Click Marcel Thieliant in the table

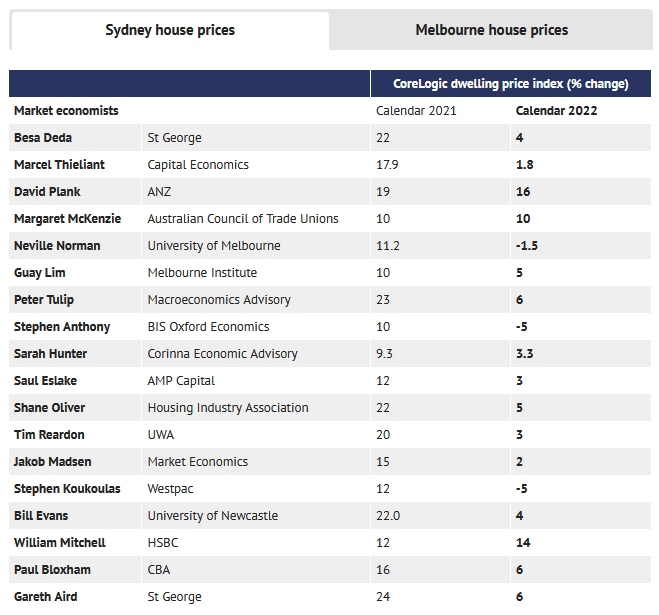pos(59,165)
